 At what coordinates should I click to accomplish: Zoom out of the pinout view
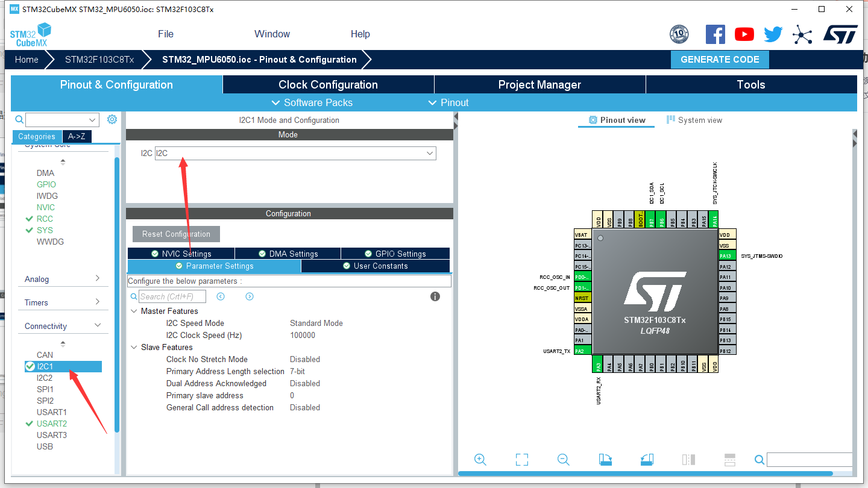(x=564, y=460)
